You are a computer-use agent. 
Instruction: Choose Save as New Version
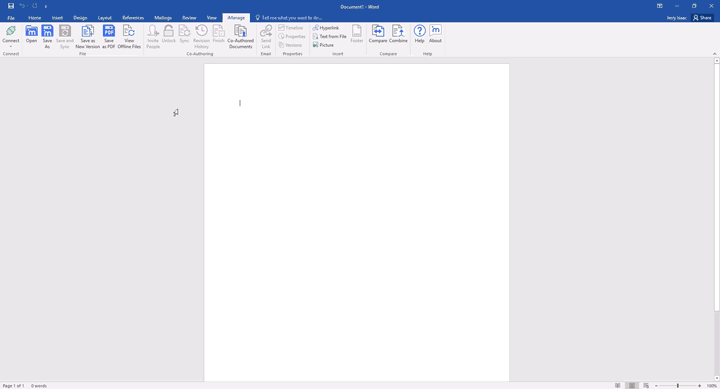pyautogui.click(x=87, y=37)
